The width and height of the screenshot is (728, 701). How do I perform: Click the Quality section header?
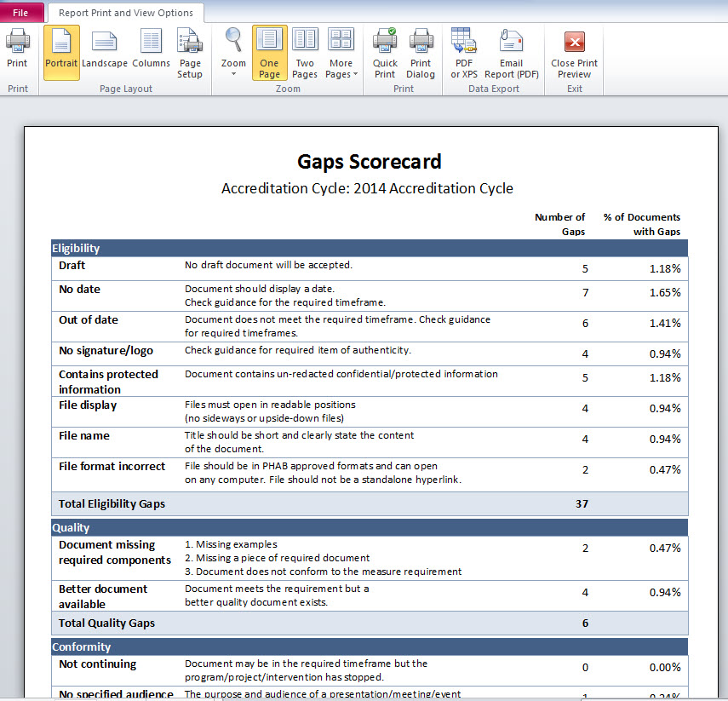369,527
